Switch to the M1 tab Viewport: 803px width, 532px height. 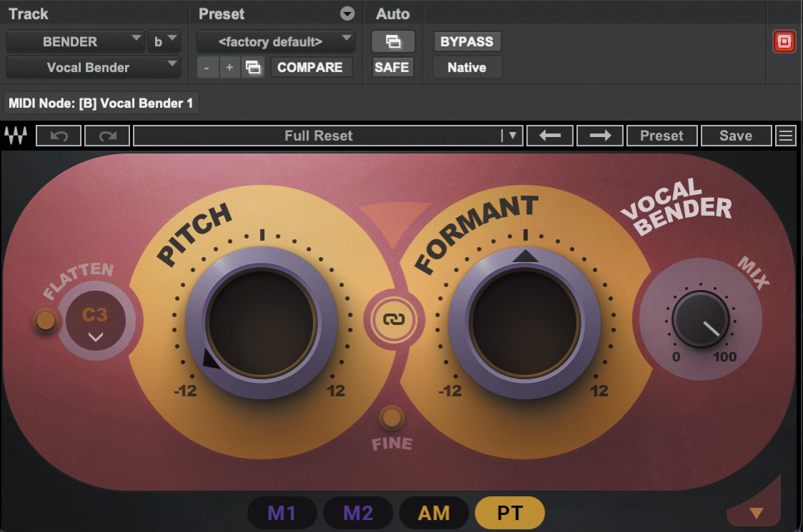(x=282, y=513)
